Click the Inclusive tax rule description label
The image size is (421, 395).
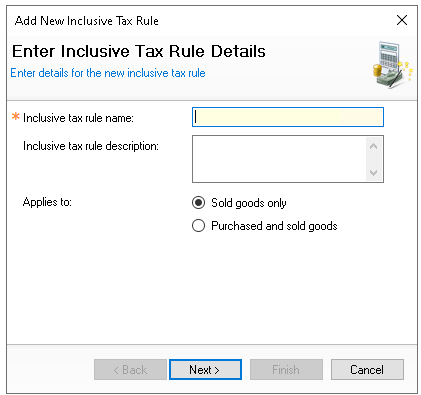(91, 146)
